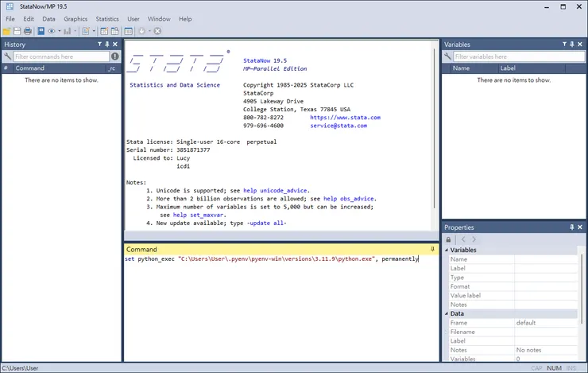Open the Viewer dropdown arrow

(x=60, y=31)
